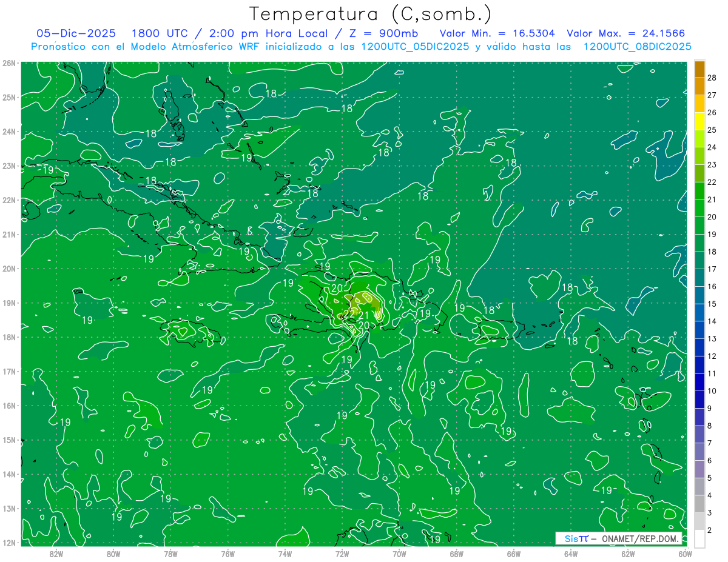This screenshot has height=562, width=728.
Task: Click the "12N" latitude label
Action: pyautogui.click(x=9, y=543)
